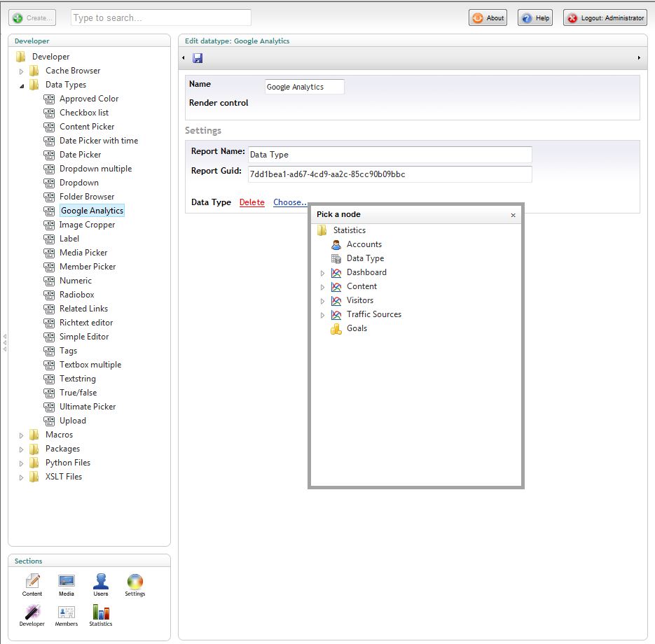The image size is (655, 644).
Task: Click the toolbar left scroll arrow
Action: [184, 58]
